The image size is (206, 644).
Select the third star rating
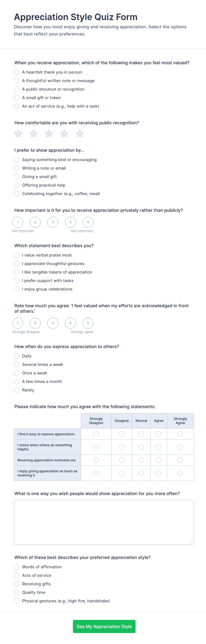click(x=49, y=134)
